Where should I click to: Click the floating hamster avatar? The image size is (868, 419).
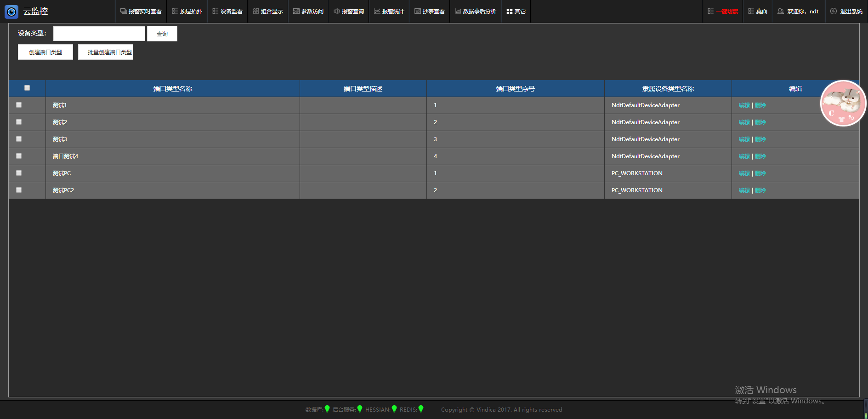[843, 103]
